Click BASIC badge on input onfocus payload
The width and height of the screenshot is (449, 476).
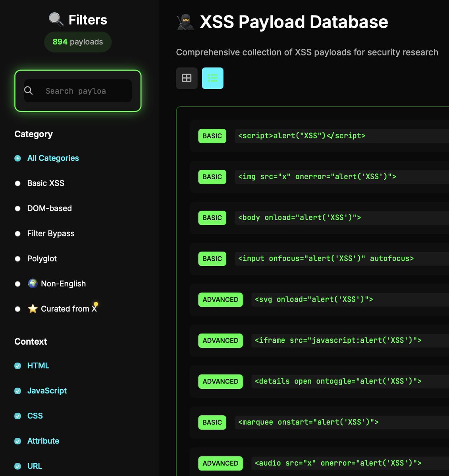(212, 258)
